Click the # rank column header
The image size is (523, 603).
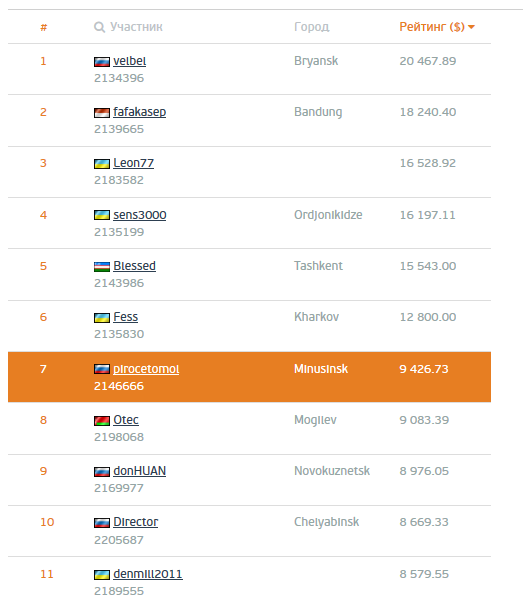tap(44, 27)
